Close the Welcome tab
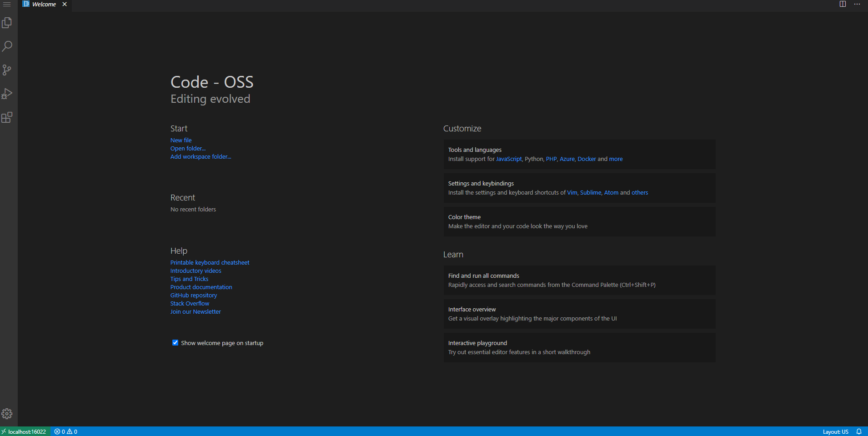Screen dimensions: 868x436 click(x=65, y=4)
